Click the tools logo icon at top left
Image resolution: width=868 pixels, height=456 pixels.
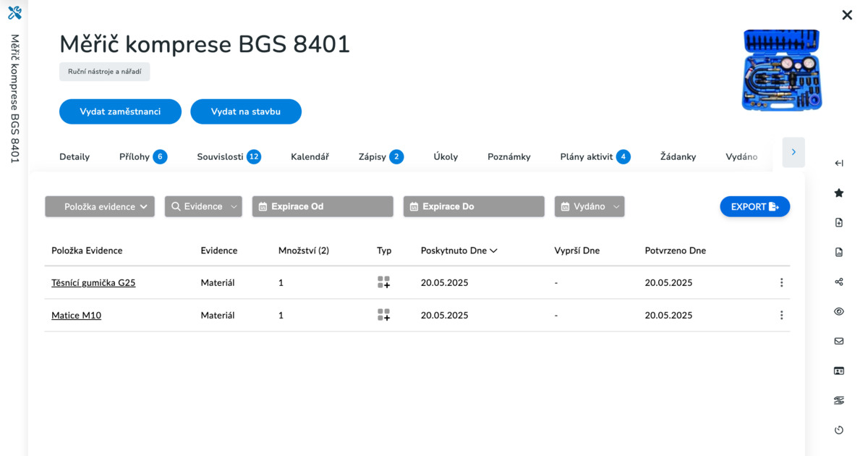coord(14,12)
